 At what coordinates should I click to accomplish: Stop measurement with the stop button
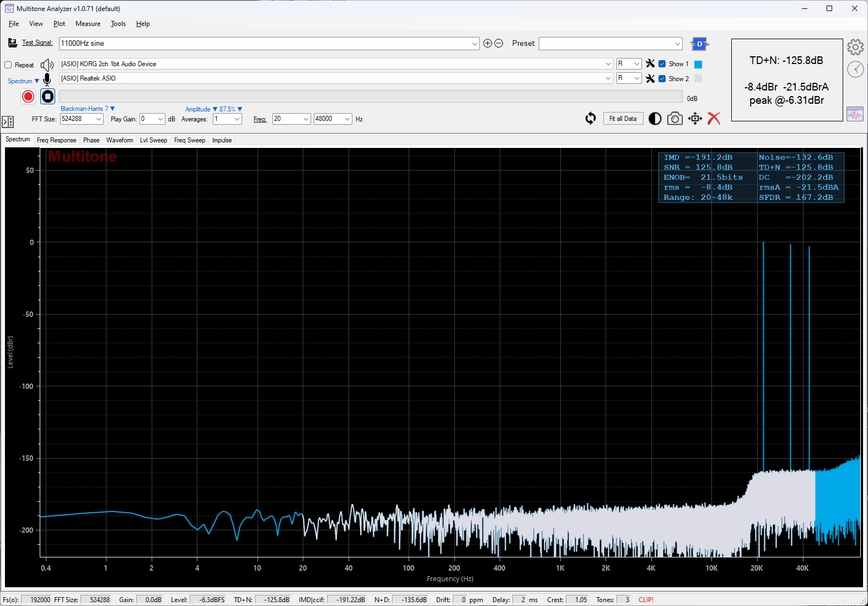(x=48, y=97)
